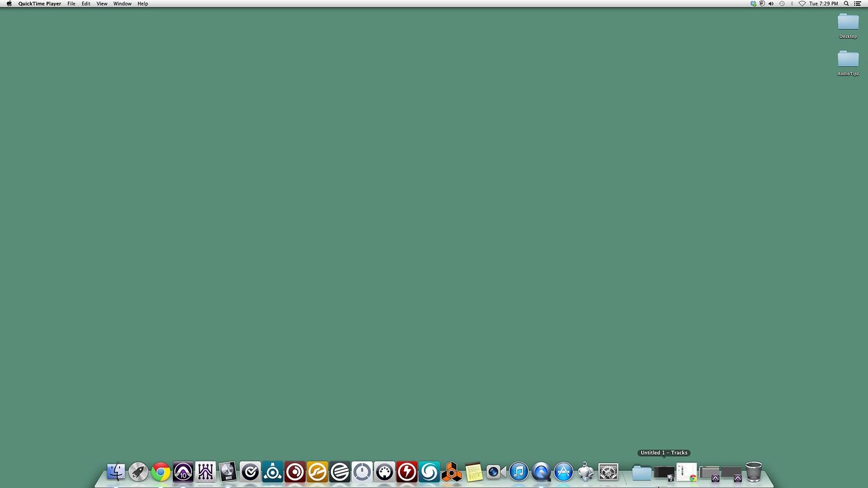Open the Bluetooth status menu
This screenshot has width=868, height=488.
click(x=792, y=3)
